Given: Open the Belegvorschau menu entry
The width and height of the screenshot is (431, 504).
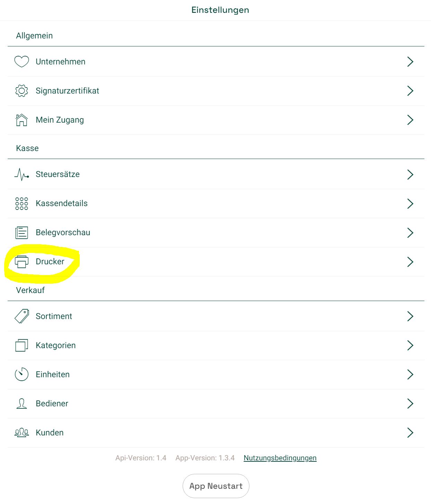Looking at the screenshot, I should 216,233.
